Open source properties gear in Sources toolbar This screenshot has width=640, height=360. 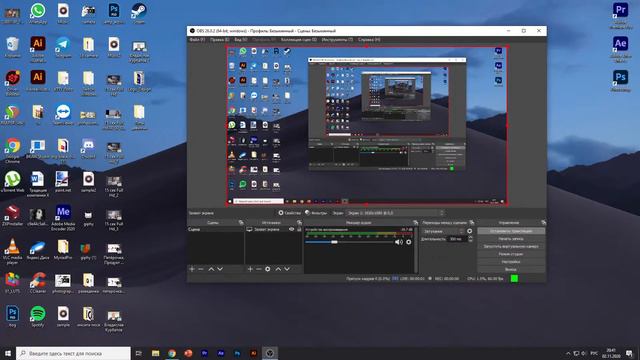click(268, 269)
